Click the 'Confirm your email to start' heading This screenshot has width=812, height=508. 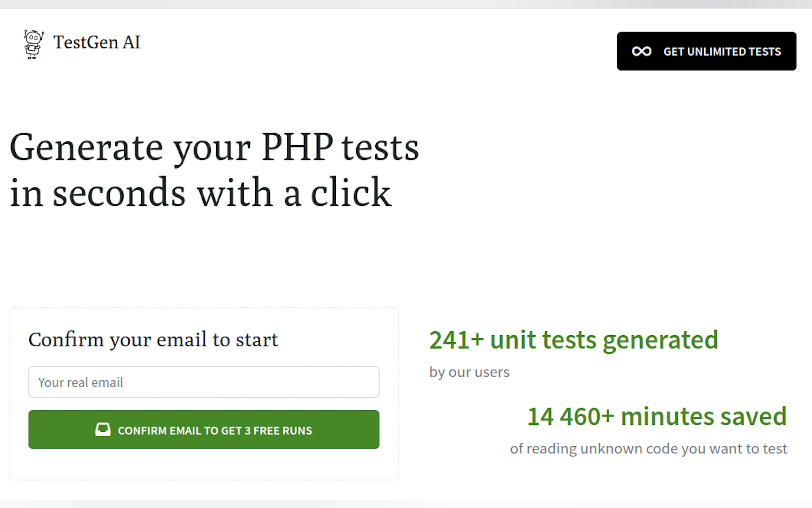[x=153, y=340]
